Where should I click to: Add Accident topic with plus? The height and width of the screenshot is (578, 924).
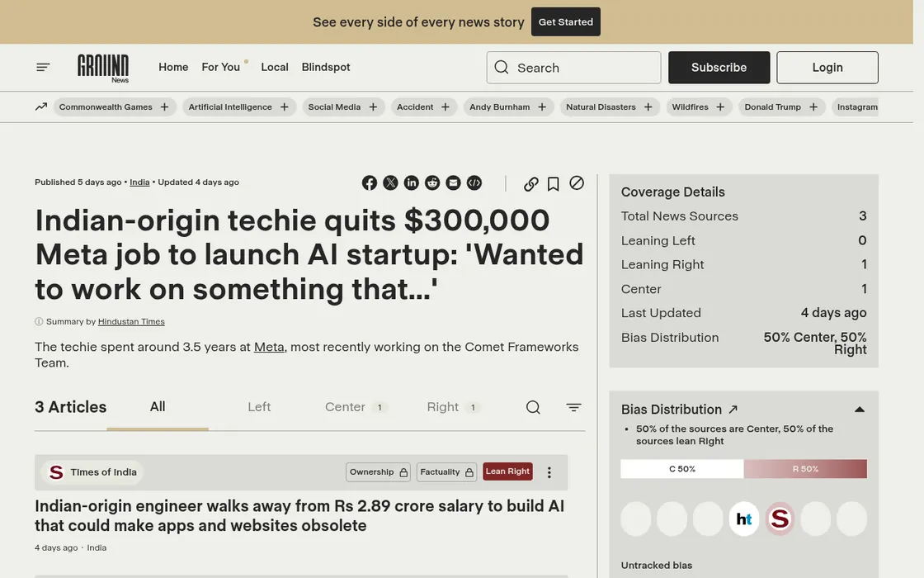[445, 107]
